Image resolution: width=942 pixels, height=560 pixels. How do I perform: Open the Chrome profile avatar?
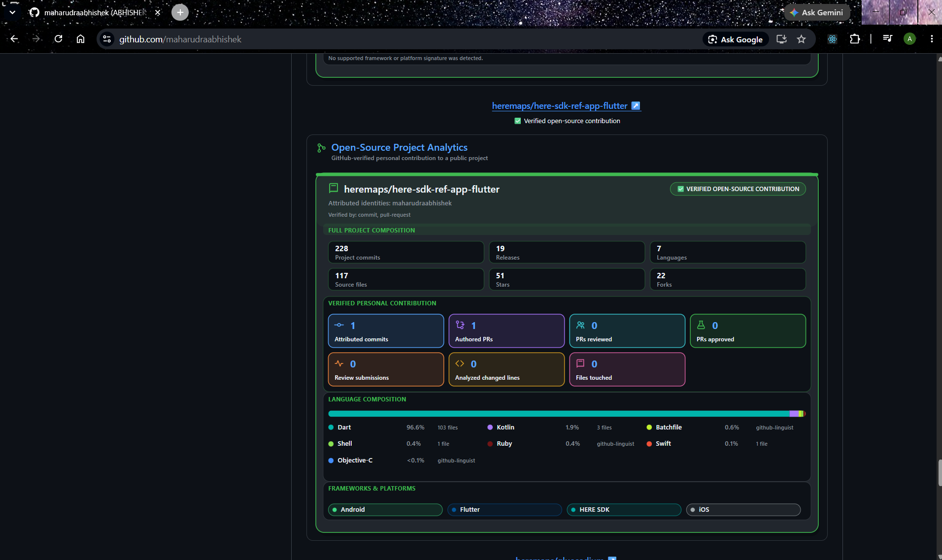click(x=909, y=39)
